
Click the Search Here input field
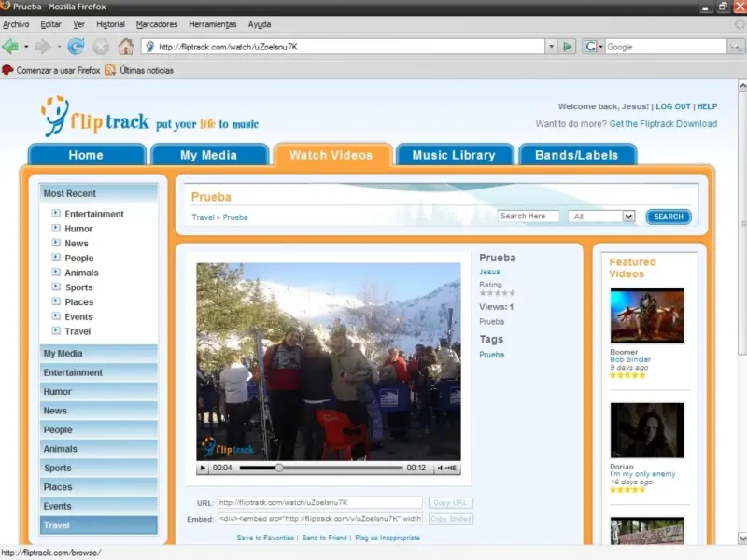click(529, 217)
